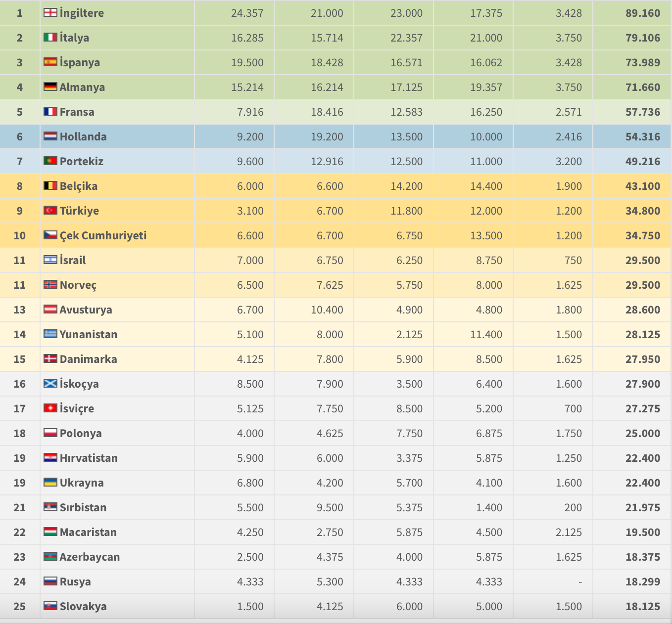Click the total score 73.989
672x624 pixels.
click(x=643, y=62)
